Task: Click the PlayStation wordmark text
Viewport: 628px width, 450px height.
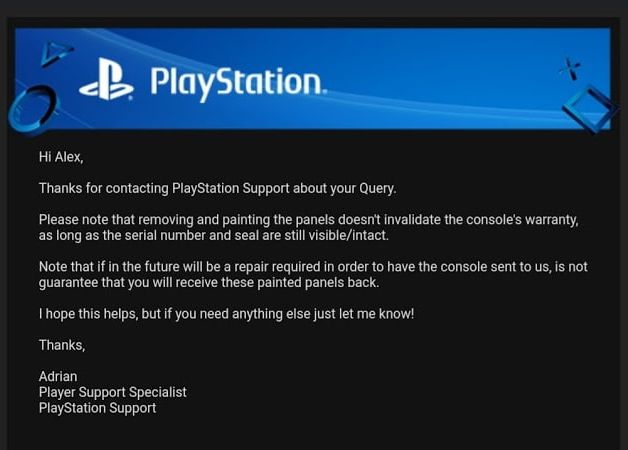Action: point(238,83)
